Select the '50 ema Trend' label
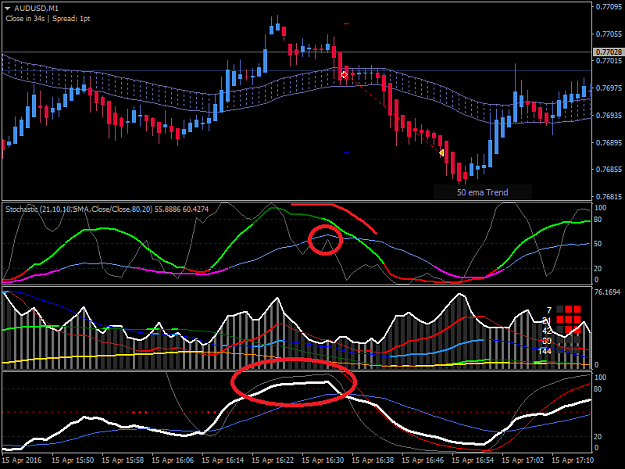Screen dimensions: 625x469 point(482,192)
